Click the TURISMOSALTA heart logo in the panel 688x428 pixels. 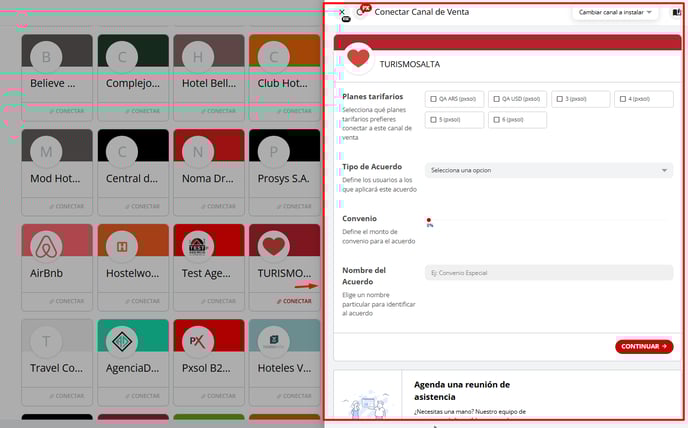358,59
